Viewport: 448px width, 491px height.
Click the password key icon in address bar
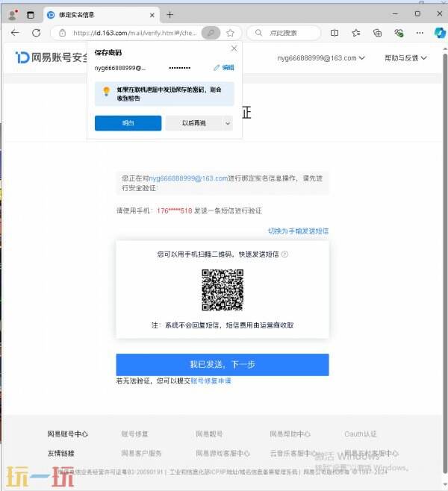pos(211,33)
